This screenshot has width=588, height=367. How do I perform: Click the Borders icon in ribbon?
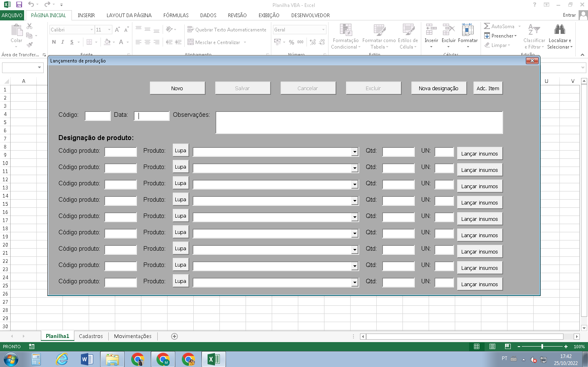(x=89, y=42)
